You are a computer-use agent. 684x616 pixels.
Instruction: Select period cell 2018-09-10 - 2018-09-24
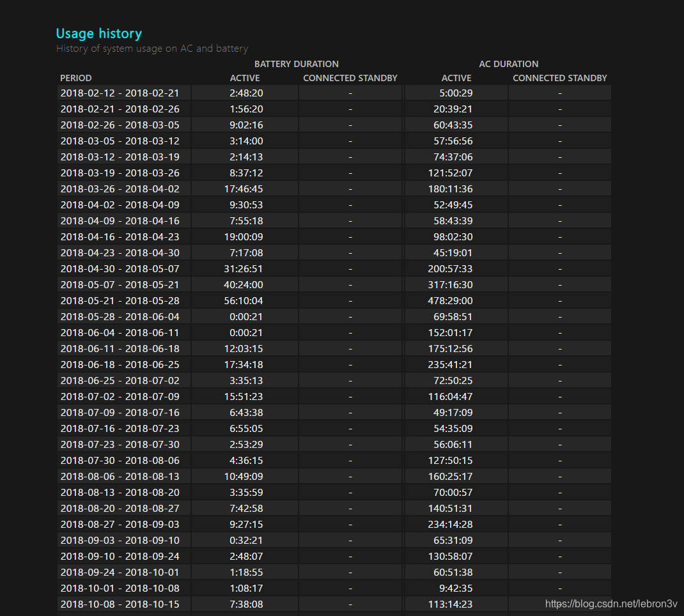tap(120, 557)
